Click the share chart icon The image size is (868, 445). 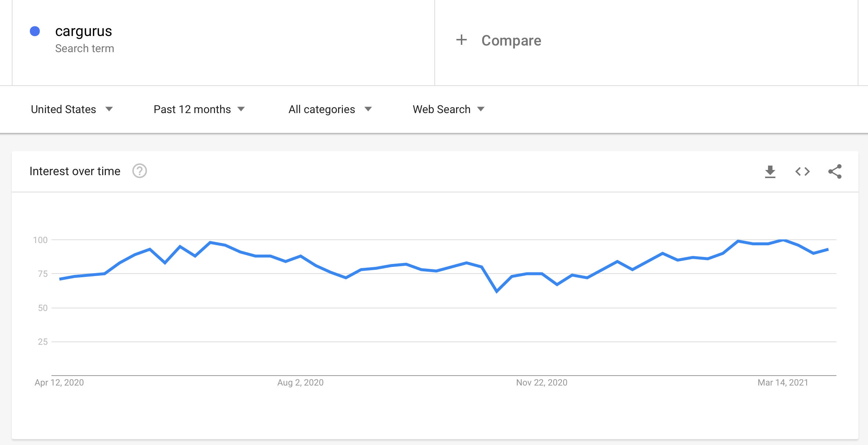835,171
